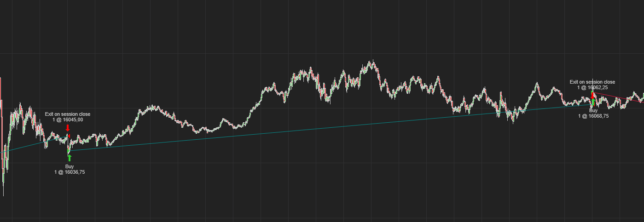Click 'Exit on session close' text above 16045,00
Image resolution: width=644 pixels, height=222 pixels.
[68, 114]
